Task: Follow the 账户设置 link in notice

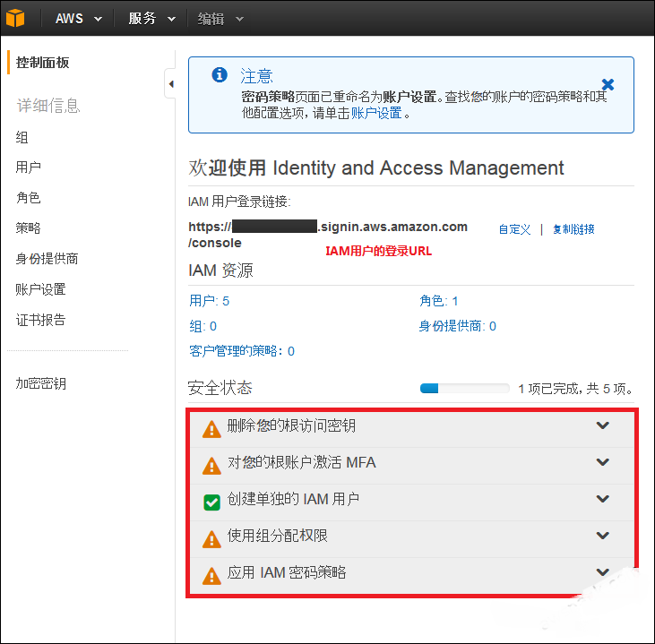Action: pos(376,113)
